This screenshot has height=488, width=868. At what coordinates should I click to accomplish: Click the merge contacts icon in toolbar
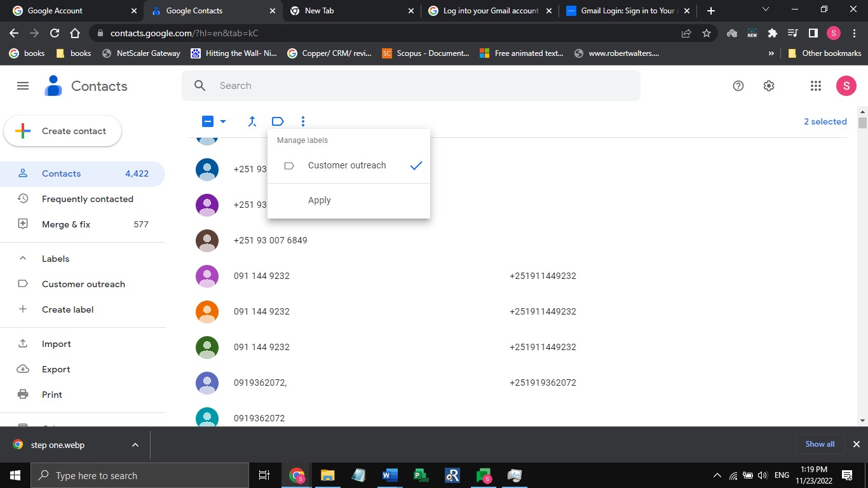point(252,121)
